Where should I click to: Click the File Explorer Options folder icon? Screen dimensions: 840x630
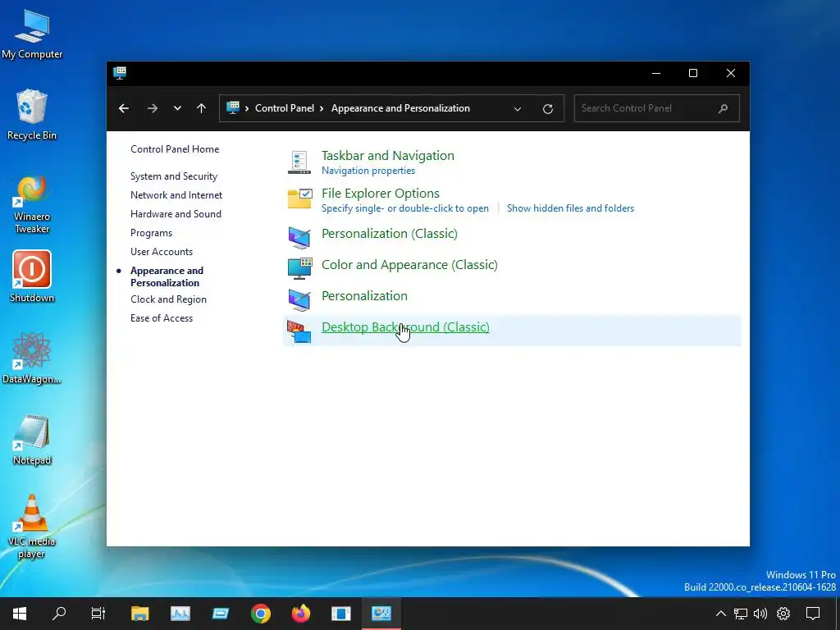(x=299, y=199)
